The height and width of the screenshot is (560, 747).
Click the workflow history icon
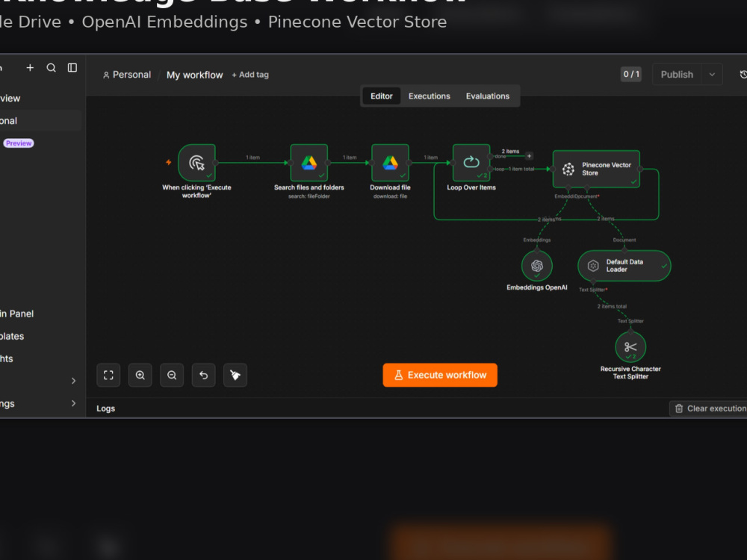tap(743, 74)
